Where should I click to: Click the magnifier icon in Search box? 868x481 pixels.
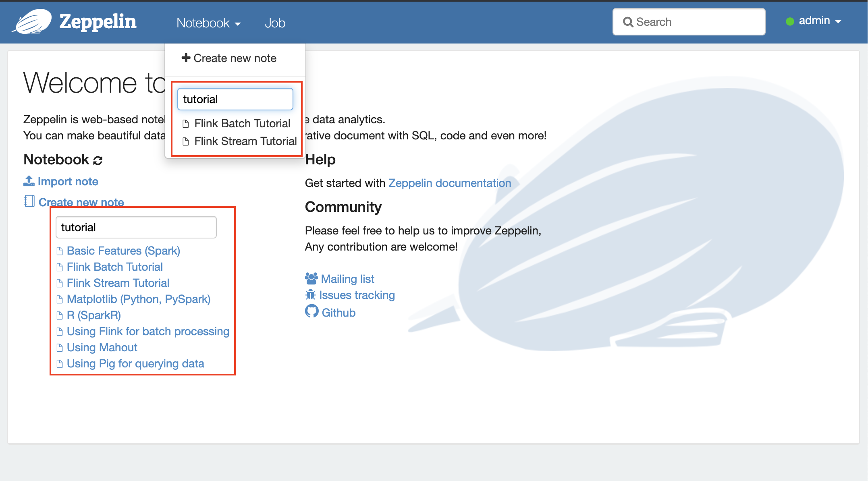click(628, 22)
